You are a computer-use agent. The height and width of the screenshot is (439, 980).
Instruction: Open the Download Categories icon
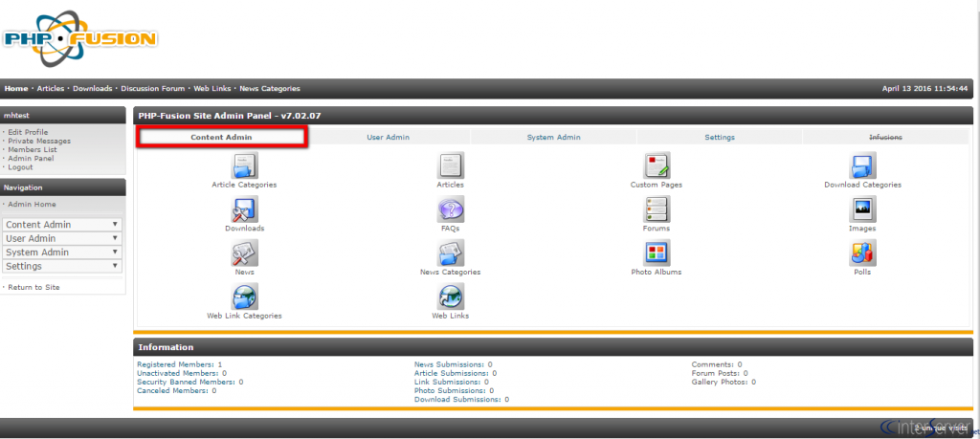pyautogui.click(x=862, y=165)
